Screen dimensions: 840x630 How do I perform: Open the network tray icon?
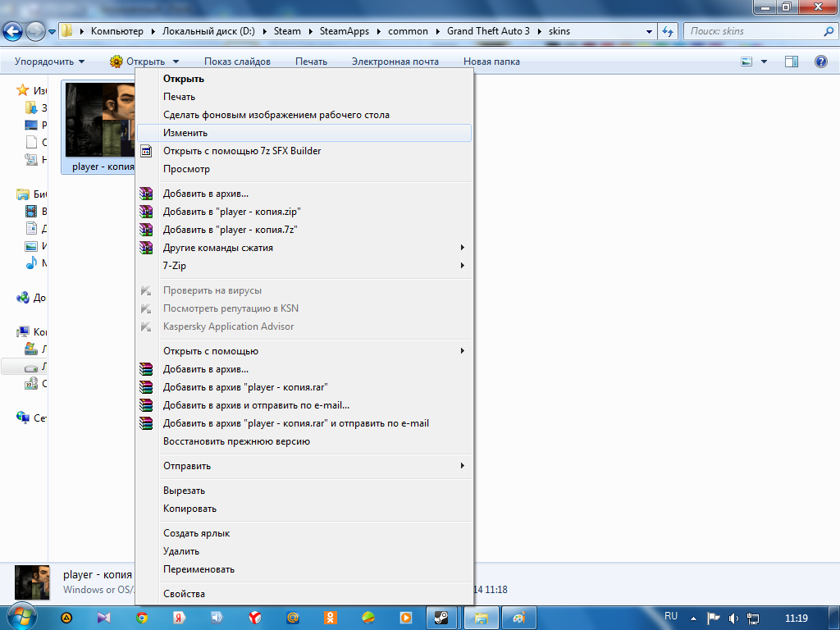pyautogui.click(x=753, y=619)
